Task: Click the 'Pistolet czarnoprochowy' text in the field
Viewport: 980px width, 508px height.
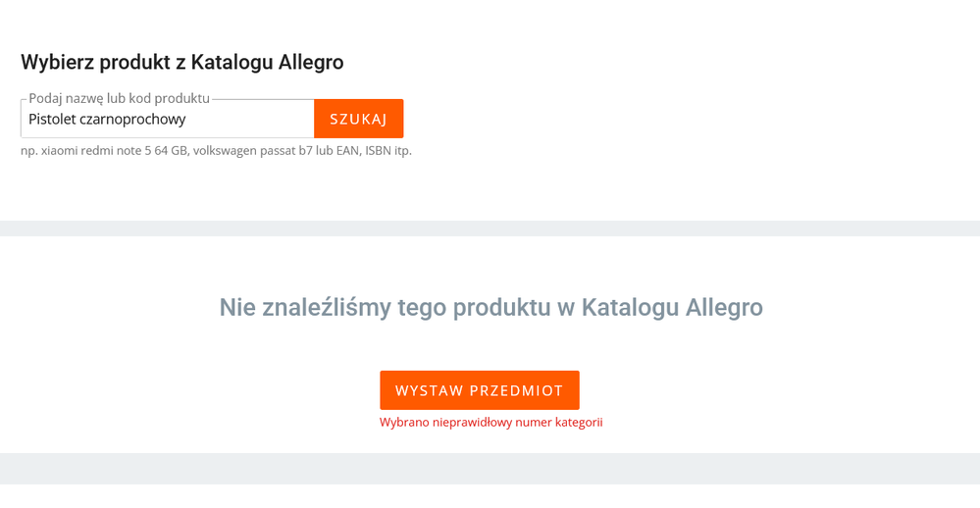Action: coord(107,120)
